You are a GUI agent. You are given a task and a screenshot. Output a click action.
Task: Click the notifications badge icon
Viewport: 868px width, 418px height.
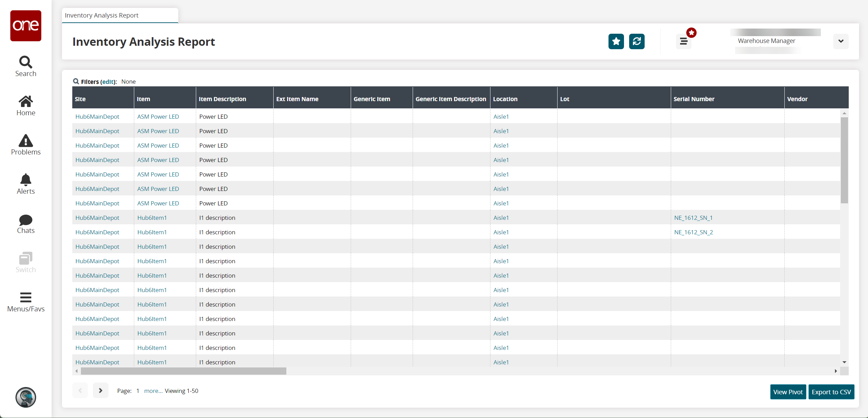click(691, 32)
